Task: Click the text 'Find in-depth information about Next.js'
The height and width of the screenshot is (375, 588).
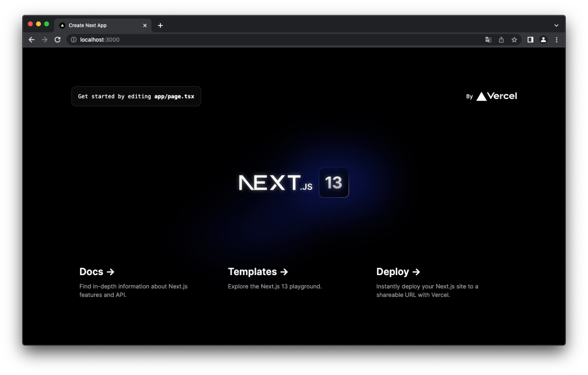Action: (x=134, y=286)
